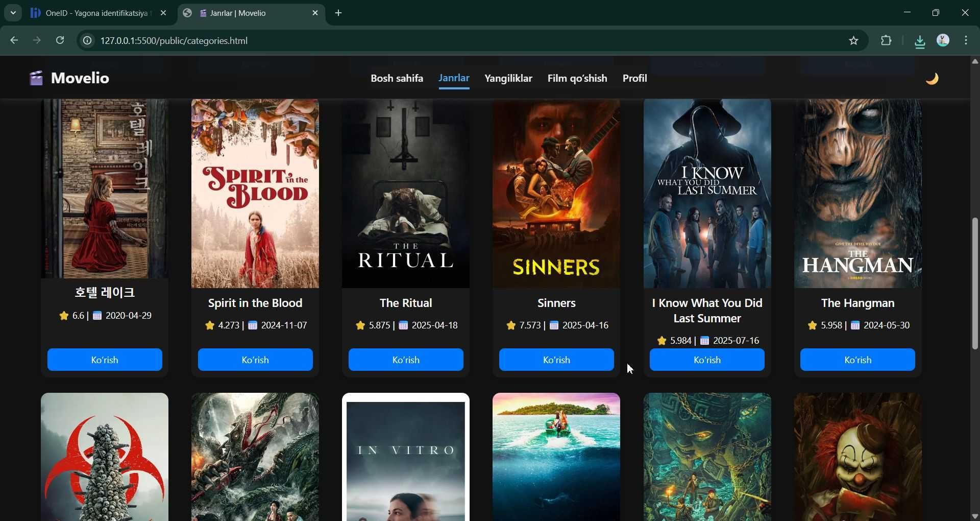View The Ritual via Ko'rish button
Image resolution: width=980 pixels, height=521 pixels.
(x=406, y=360)
